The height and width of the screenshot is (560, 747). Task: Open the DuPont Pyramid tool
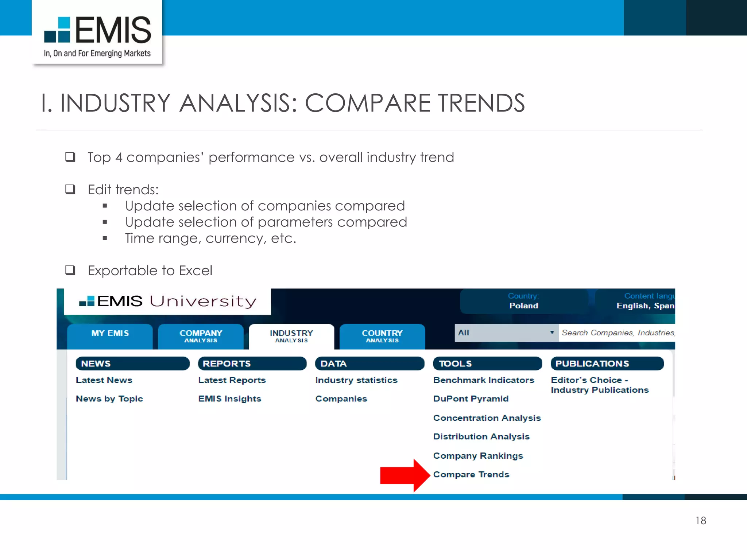click(471, 399)
